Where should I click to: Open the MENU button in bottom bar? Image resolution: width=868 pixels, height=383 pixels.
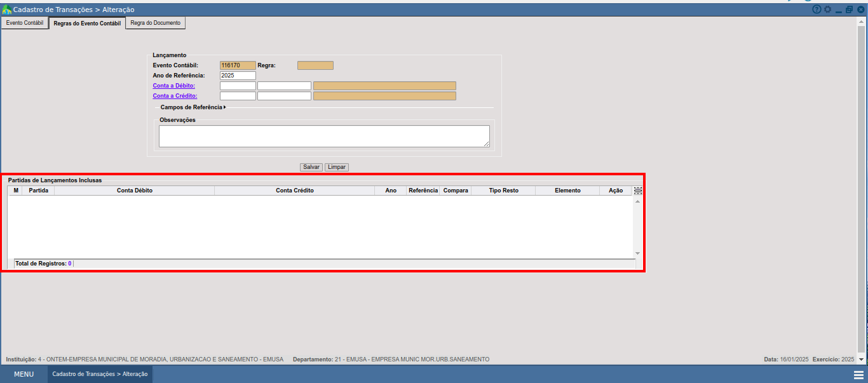click(24, 374)
